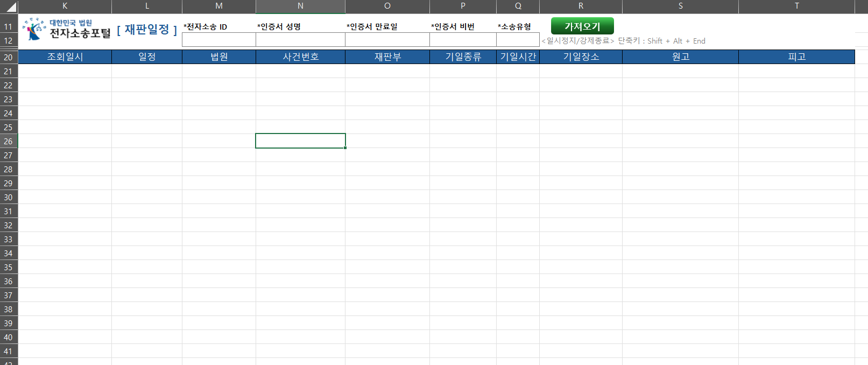Image resolution: width=868 pixels, height=365 pixels.
Task: Click the 인증서 비번 input cell
Action: click(463, 40)
